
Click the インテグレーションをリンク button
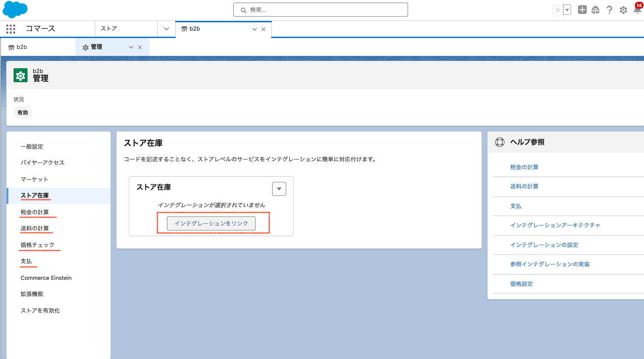[211, 223]
